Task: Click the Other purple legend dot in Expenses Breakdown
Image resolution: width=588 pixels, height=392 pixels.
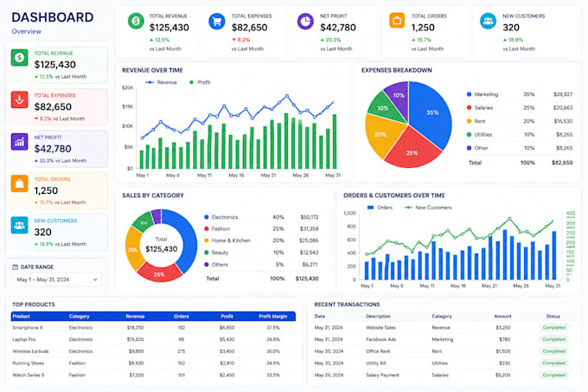Action: click(469, 148)
